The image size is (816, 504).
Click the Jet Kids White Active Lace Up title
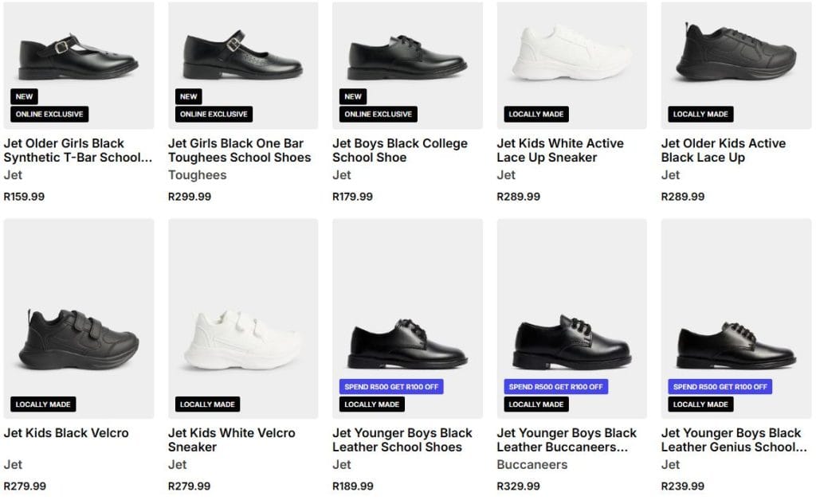pos(559,150)
